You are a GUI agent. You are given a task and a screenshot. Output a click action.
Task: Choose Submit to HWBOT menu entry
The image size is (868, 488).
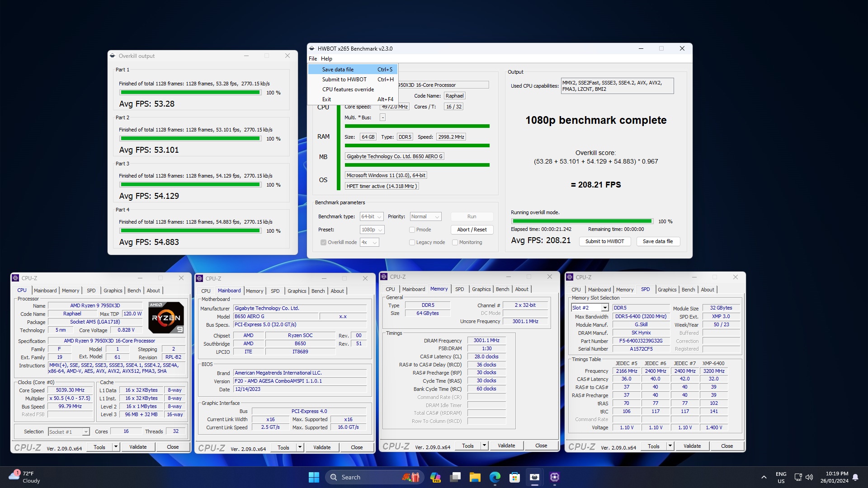(353, 80)
